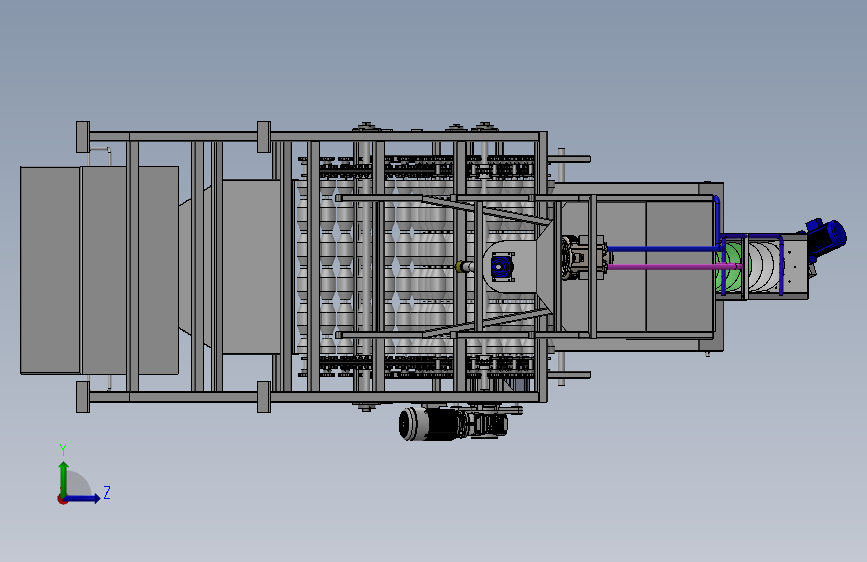Select the black gearmotor below the frame
This screenshot has width=867, height=562.
pos(453,424)
